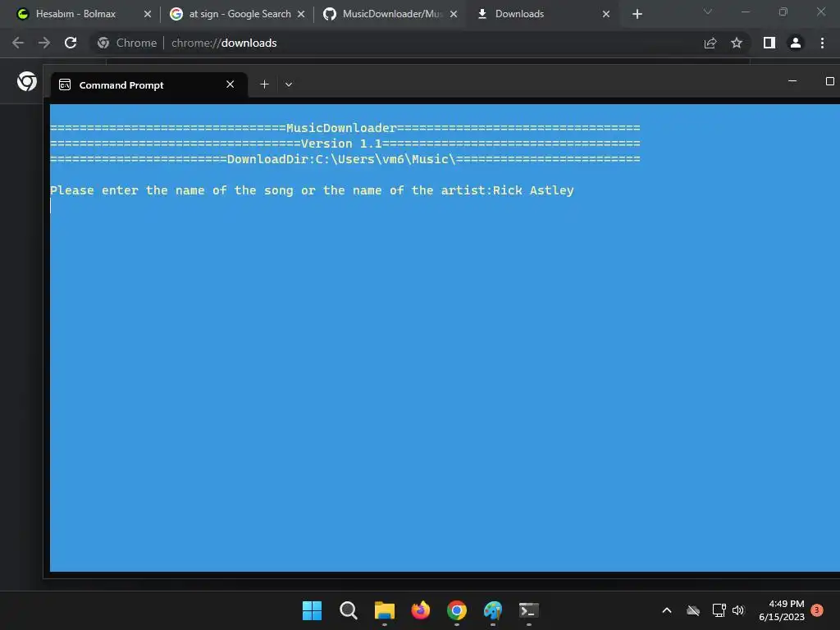This screenshot has width=840, height=630.
Task: Open the clock showing 4:49 PM
Action: (x=782, y=610)
